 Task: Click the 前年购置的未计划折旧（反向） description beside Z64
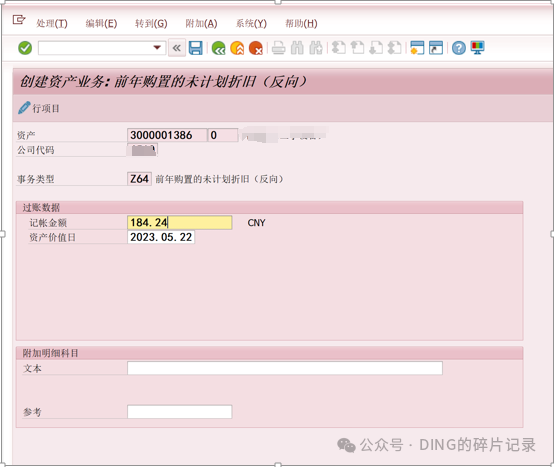(x=219, y=179)
